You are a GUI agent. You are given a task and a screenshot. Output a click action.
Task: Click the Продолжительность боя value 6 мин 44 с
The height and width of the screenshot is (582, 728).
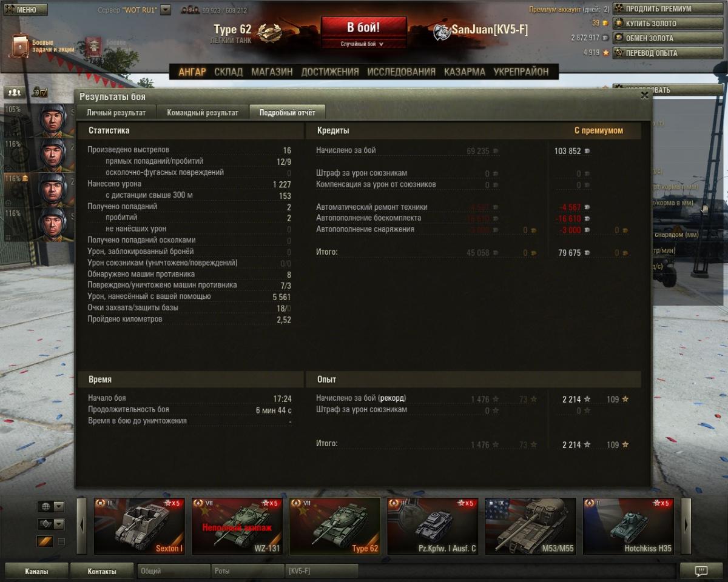click(x=274, y=410)
